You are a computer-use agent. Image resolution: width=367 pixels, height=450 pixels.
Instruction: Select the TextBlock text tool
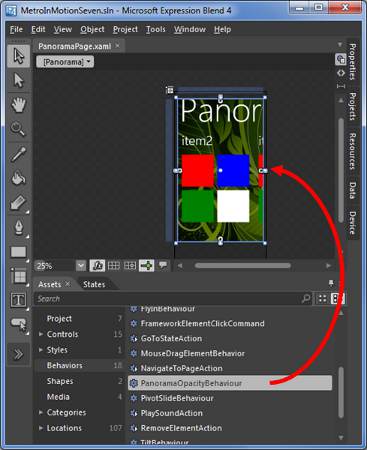(18, 300)
